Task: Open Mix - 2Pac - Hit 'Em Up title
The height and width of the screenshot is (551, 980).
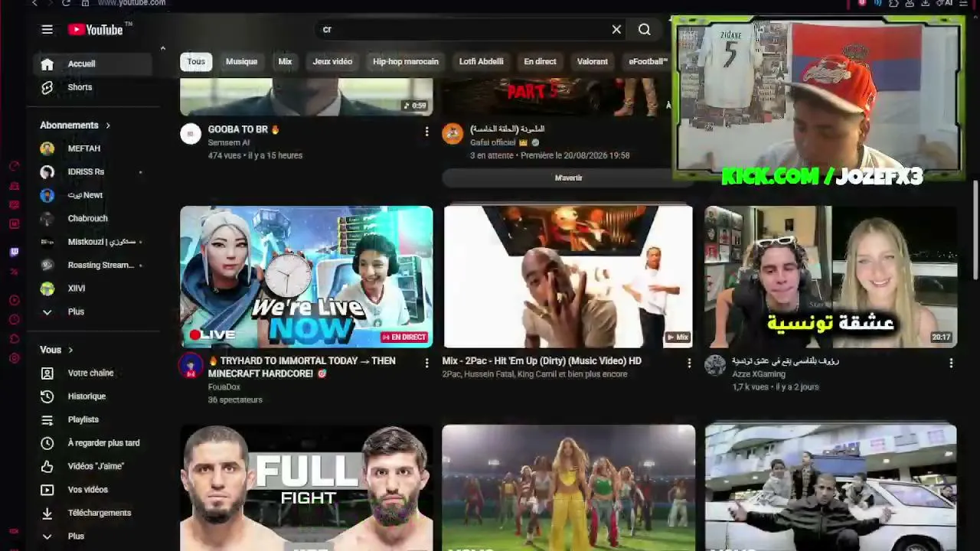Action: point(542,361)
